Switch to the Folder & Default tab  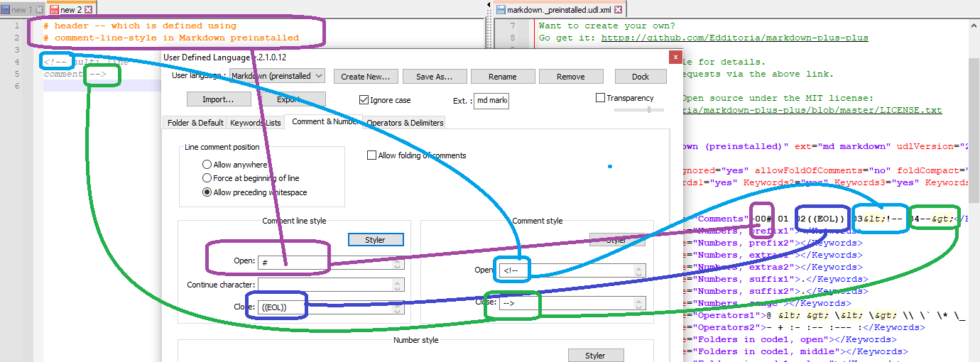(x=195, y=123)
